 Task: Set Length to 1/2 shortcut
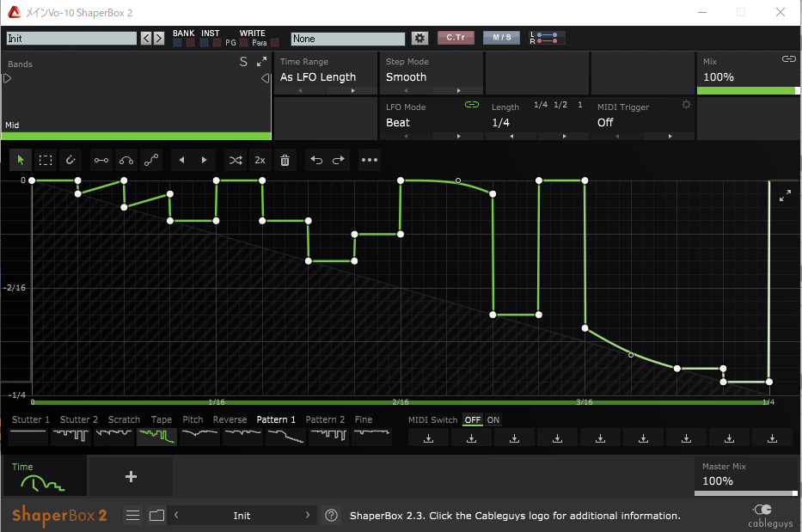560,104
